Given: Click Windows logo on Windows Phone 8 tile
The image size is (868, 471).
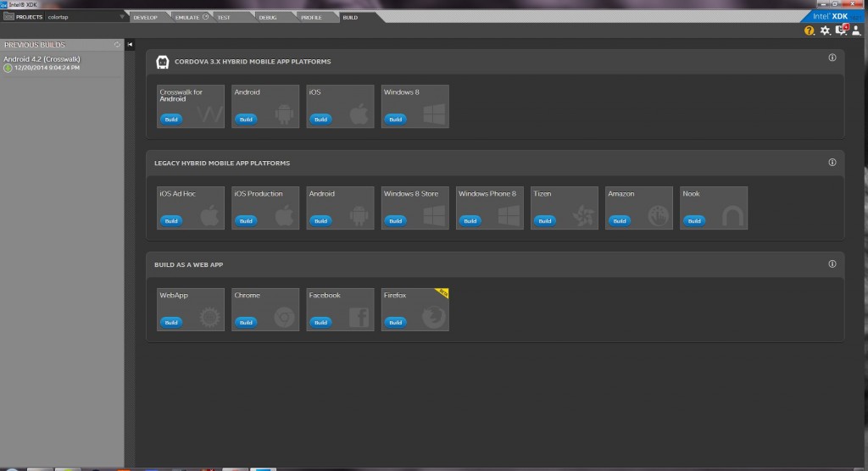Looking at the screenshot, I should coord(509,216).
